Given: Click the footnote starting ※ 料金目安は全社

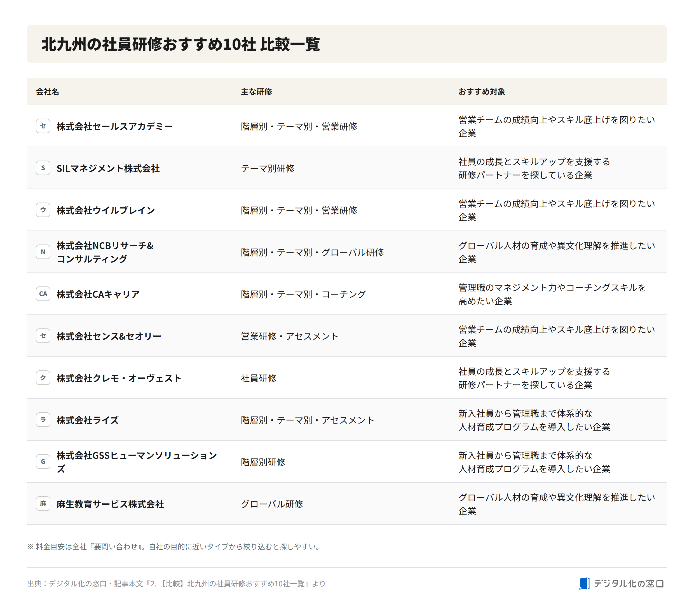Looking at the screenshot, I should pos(174,546).
